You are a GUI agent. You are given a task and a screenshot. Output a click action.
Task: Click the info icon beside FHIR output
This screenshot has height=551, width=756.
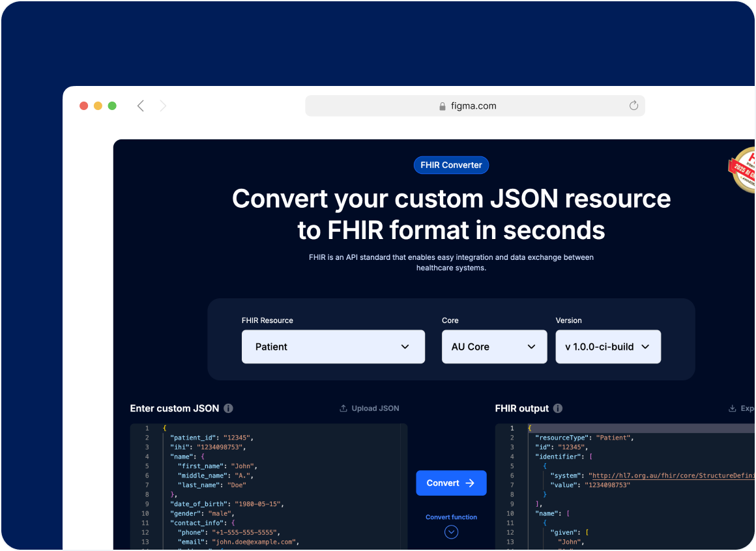[x=558, y=409]
